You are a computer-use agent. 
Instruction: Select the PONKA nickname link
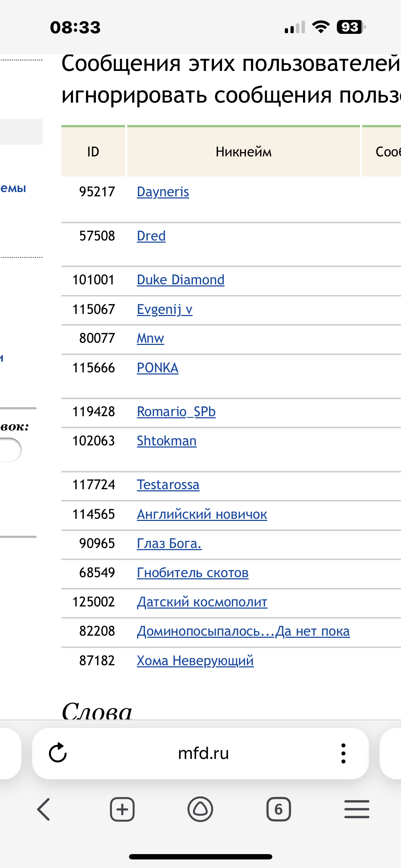point(158,368)
